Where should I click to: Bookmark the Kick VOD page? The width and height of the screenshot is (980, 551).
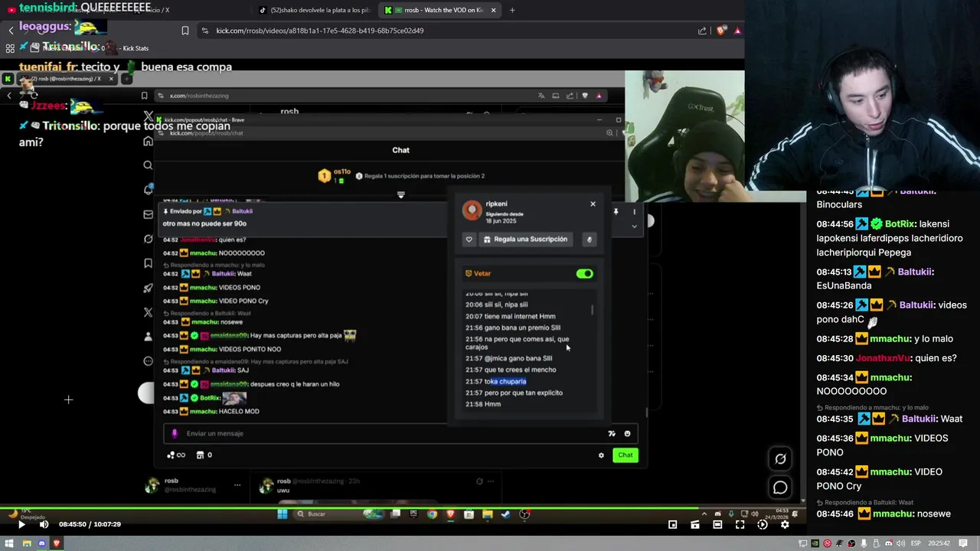[x=185, y=31]
